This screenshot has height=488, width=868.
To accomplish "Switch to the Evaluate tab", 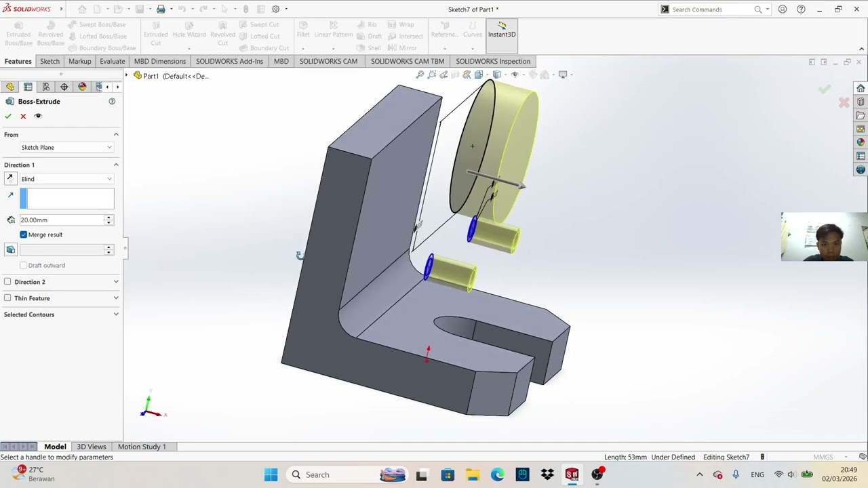I will pyautogui.click(x=113, y=61).
